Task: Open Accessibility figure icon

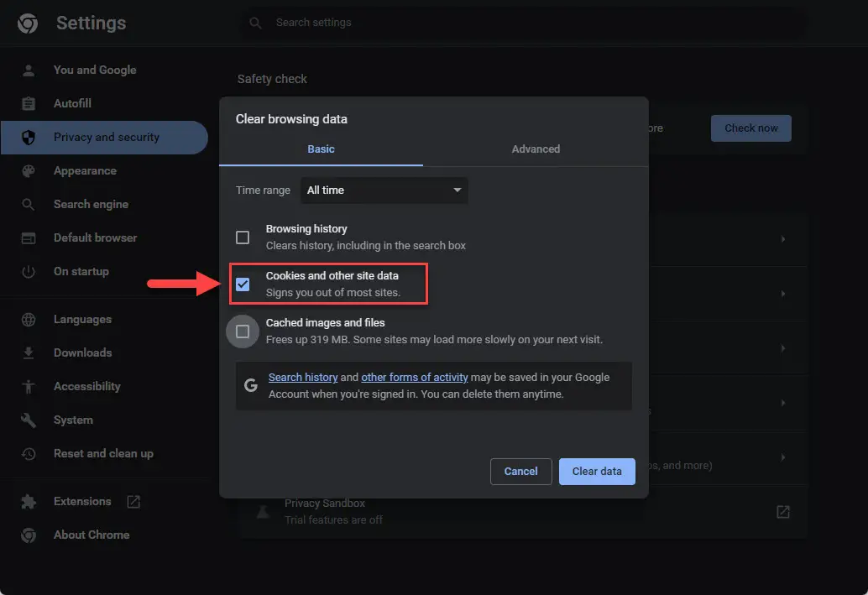Action: click(x=29, y=387)
